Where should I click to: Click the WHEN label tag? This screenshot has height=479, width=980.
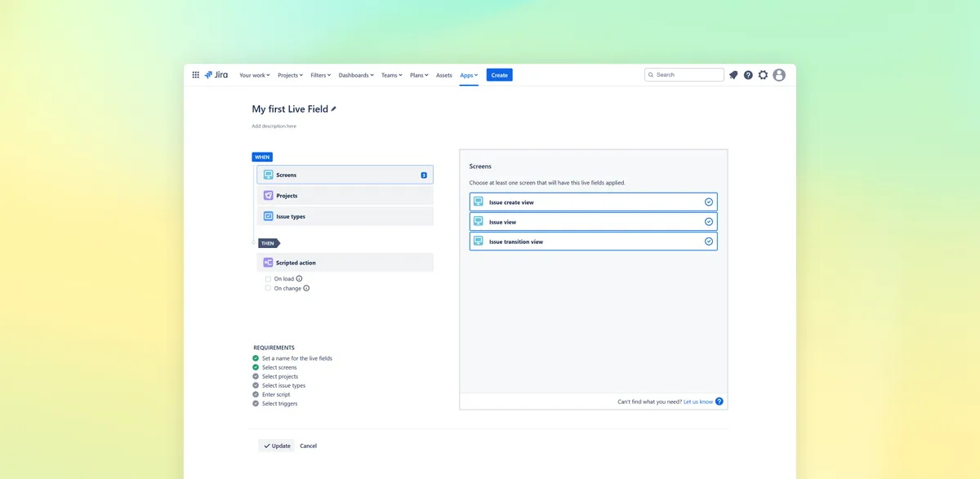tap(262, 157)
